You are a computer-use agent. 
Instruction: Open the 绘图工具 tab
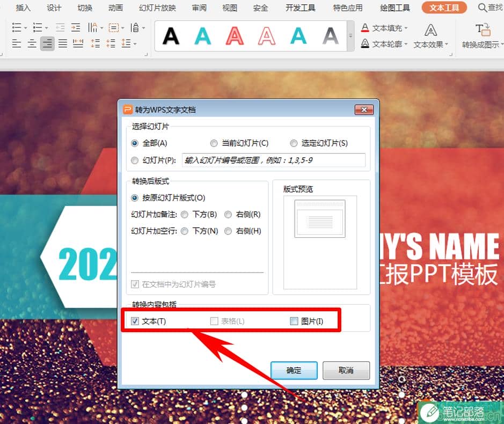click(x=395, y=8)
